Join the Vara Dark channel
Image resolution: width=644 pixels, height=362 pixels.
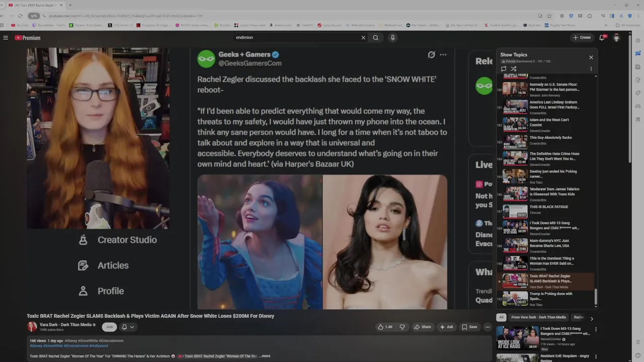click(109, 327)
